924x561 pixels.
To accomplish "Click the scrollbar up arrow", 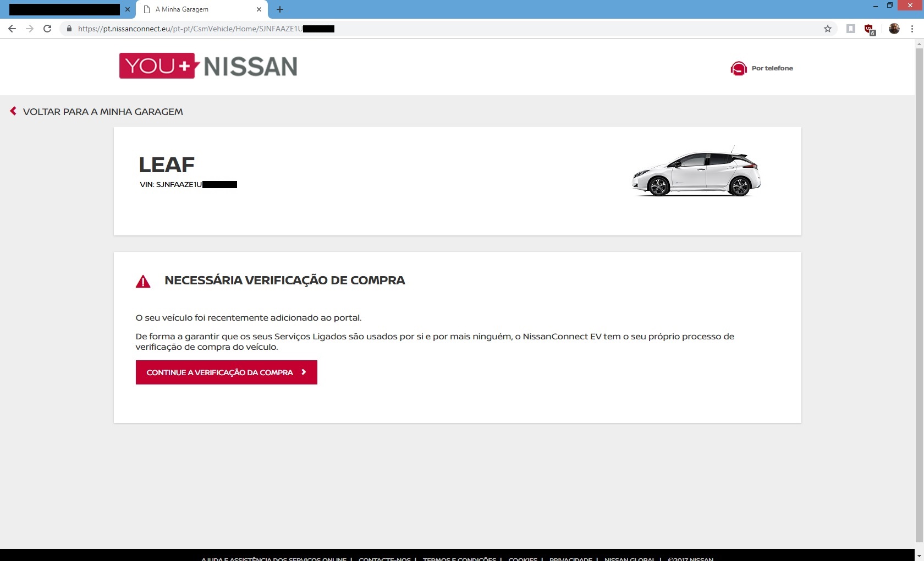I will [x=919, y=43].
